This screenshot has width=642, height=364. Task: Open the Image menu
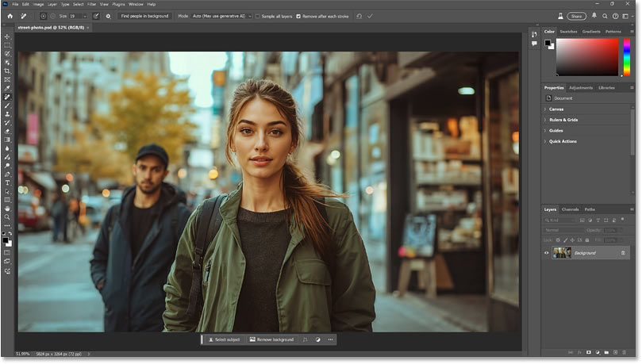point(38,4)
